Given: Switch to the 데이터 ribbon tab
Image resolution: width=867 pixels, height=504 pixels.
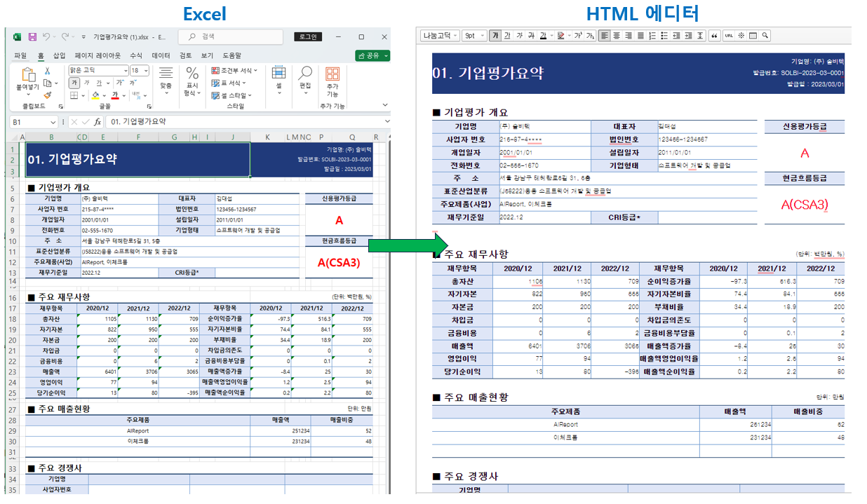Looking at the screenshot, I should point(161,55).
